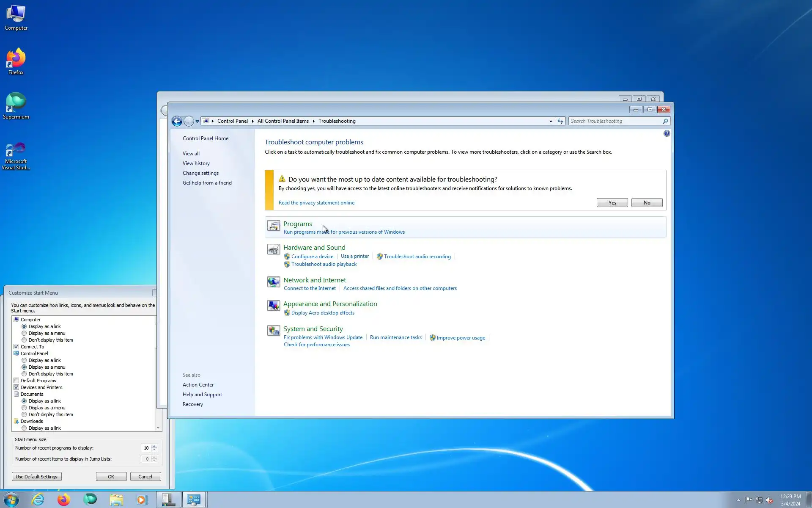Expand the recent pages dropdown arrow

coord(197,121)
